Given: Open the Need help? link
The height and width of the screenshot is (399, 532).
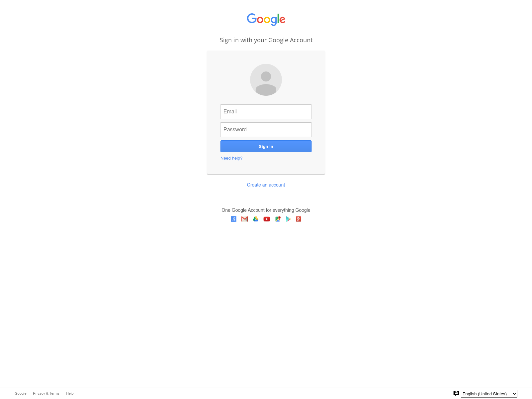Looking at the screenshot, I should (x=231, y=158).
